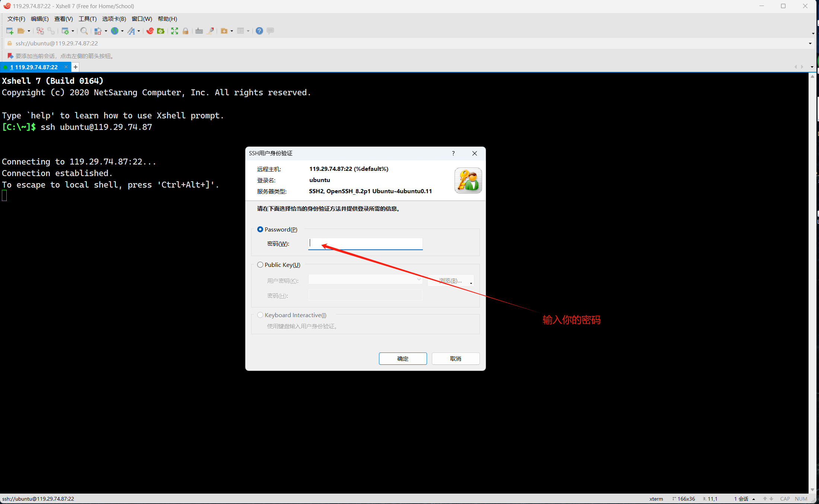Add a new tab with plus button
Viewport: 819px width, 504px height.
click(76, 67)
